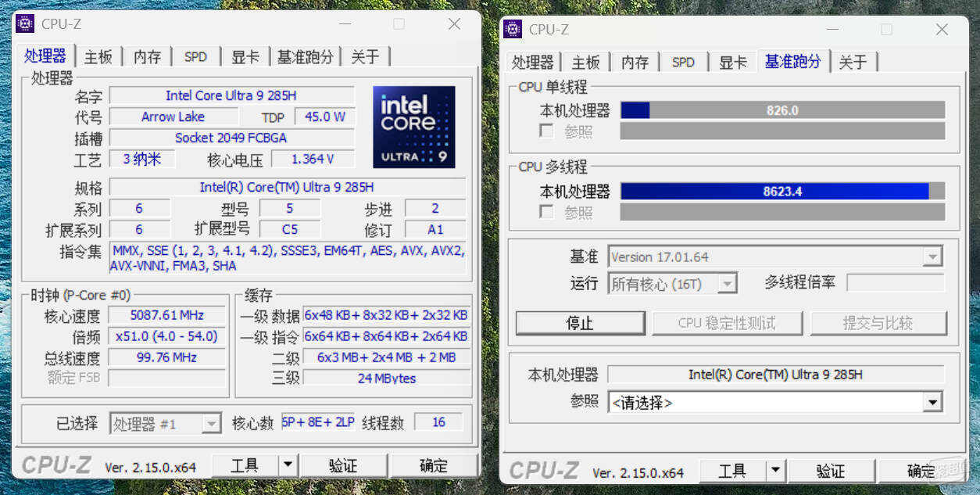980x495 pixels.
Task: Click the 修订 value A1
Action: click(x=435, y=229)
